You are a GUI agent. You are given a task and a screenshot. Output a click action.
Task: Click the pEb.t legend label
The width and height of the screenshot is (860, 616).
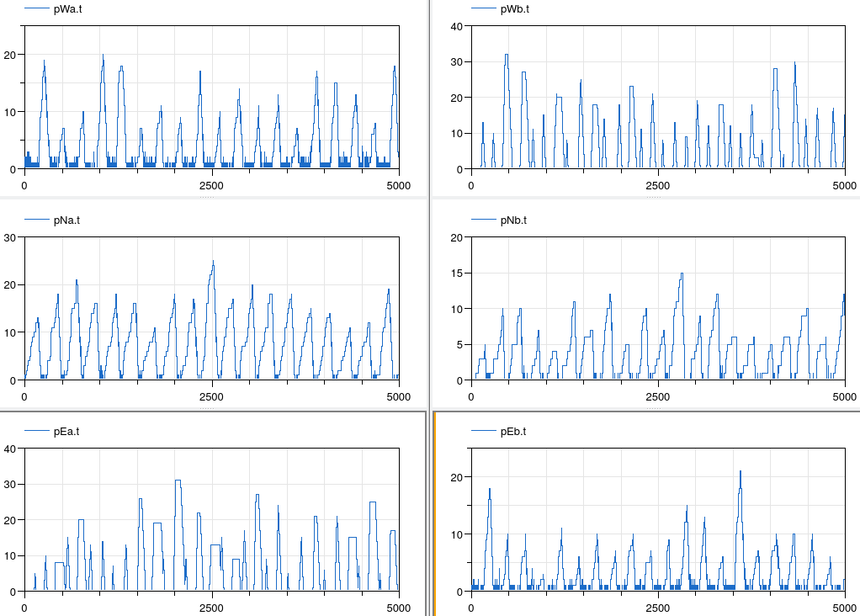513,432
